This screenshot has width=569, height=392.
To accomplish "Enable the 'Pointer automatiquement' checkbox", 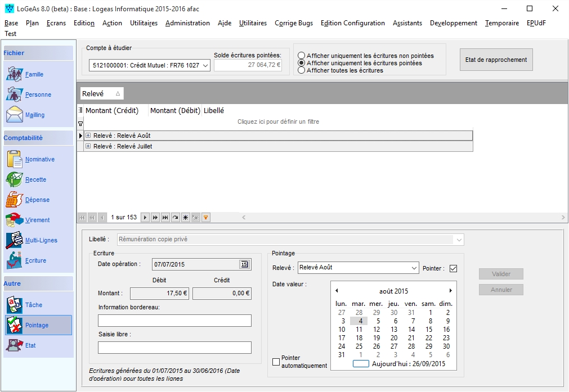I will 276,362.
